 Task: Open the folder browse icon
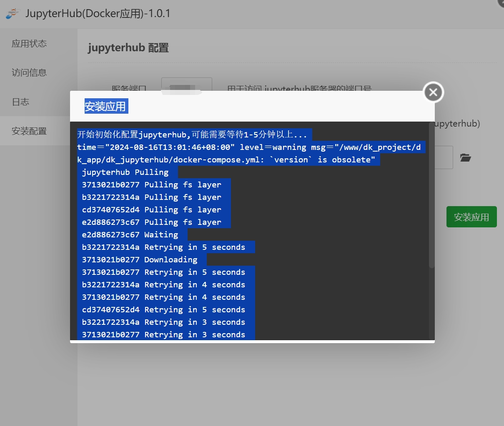pyautogui.click(x=466, y=157)
